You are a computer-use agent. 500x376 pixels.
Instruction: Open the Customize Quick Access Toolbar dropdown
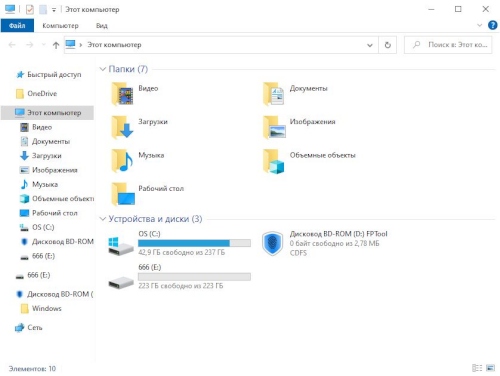[x=54, y=10]
